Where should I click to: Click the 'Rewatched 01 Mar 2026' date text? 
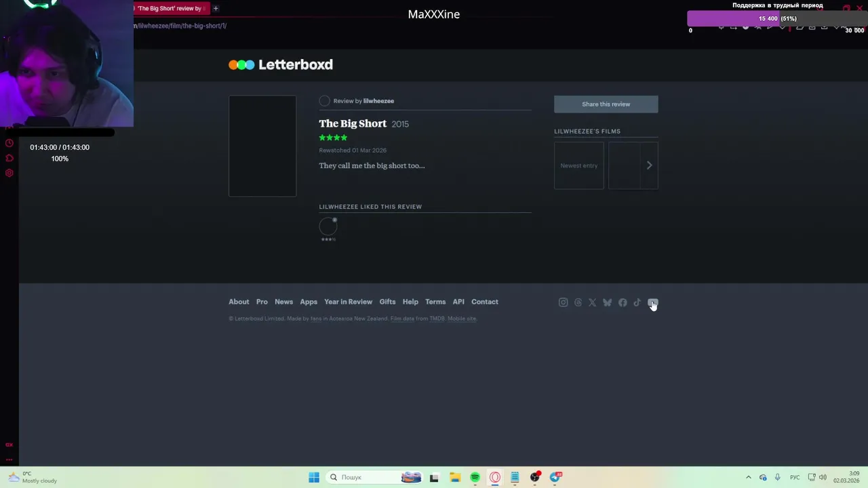pos(353,150)
